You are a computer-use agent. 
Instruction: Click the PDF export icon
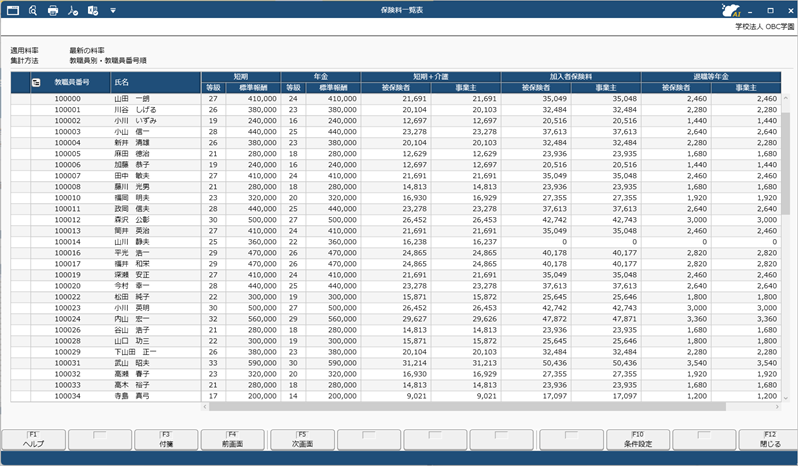(x=72, y=10)
